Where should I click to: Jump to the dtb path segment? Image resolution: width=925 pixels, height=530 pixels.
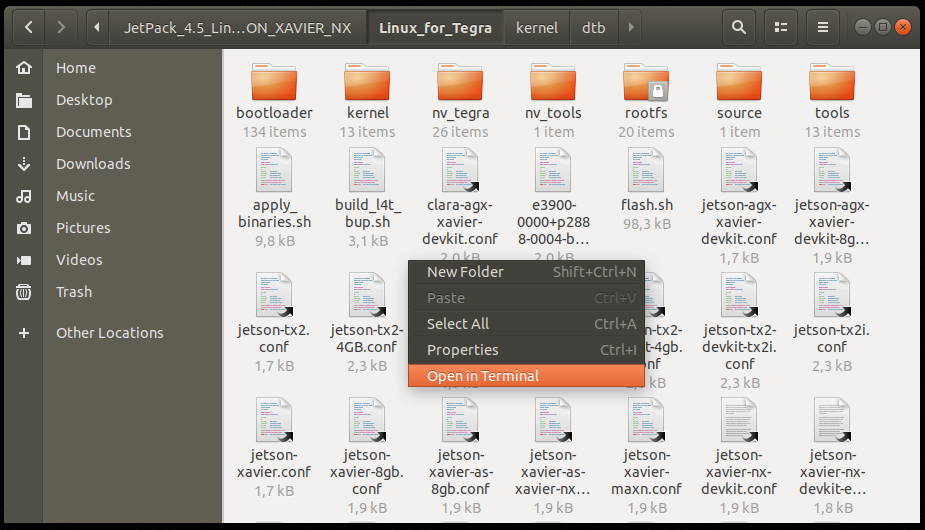[x=593, y=28]
